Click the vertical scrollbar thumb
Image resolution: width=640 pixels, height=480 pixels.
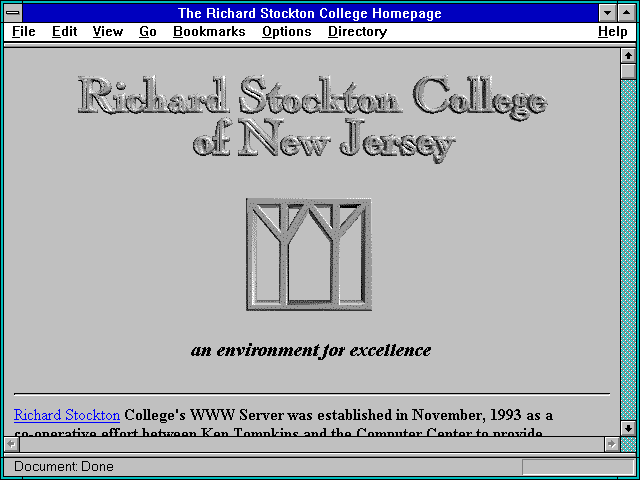[x=628, y=71]
